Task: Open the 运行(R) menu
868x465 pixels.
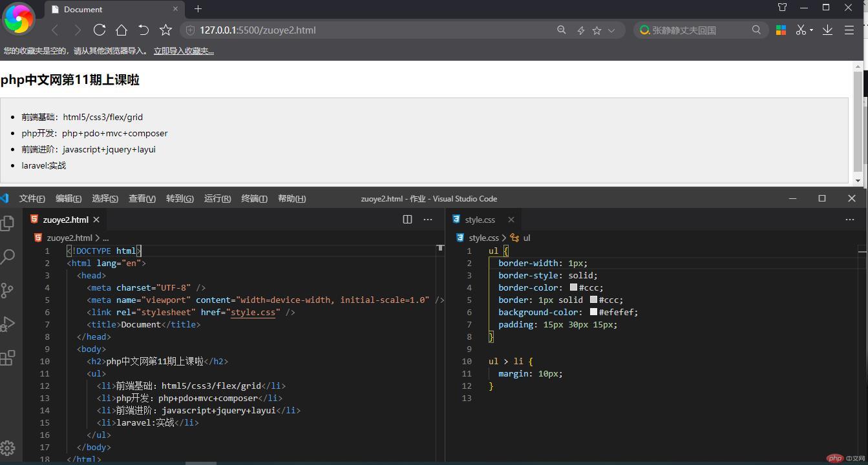Action: (x=217, y=198)
